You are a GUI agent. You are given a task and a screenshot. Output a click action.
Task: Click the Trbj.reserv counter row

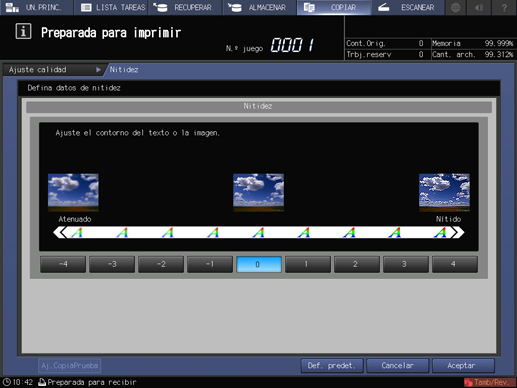pyautogui.click(x=385, y=54)
